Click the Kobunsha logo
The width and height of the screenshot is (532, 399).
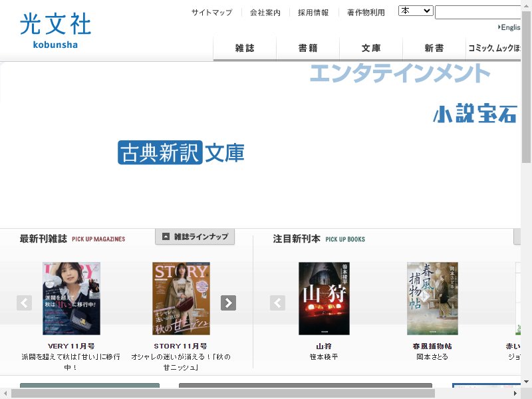point(55,31)
